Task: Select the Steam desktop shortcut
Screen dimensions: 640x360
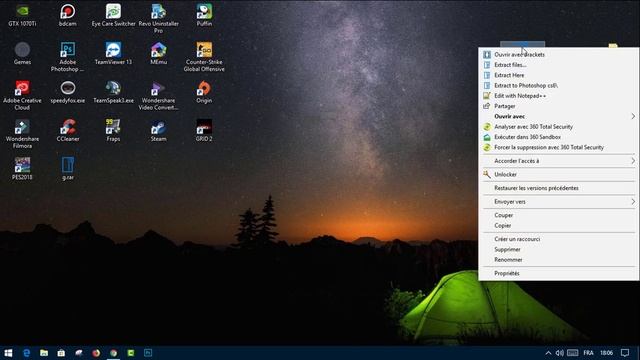Action: (158, 130)
